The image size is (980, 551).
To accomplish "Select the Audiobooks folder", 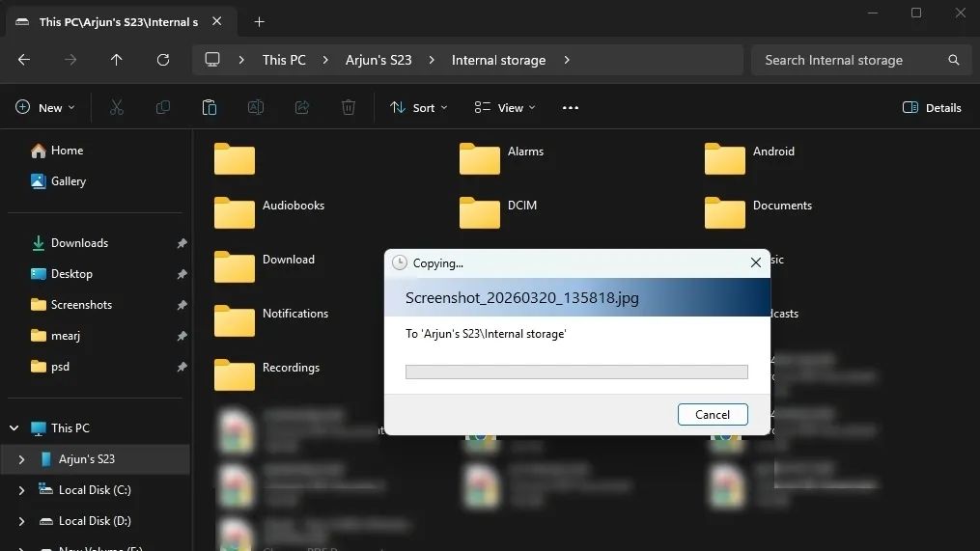I will click(x=268, y=212).
